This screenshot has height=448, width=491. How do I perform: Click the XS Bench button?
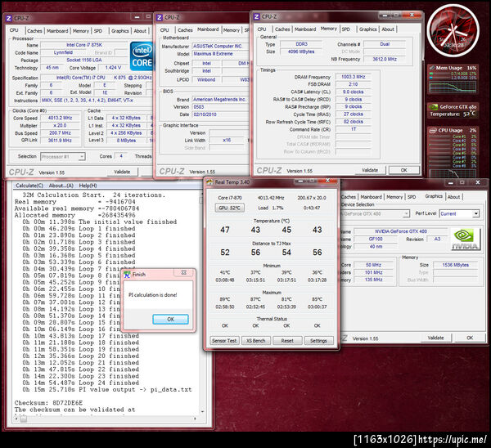coord(256,341)
